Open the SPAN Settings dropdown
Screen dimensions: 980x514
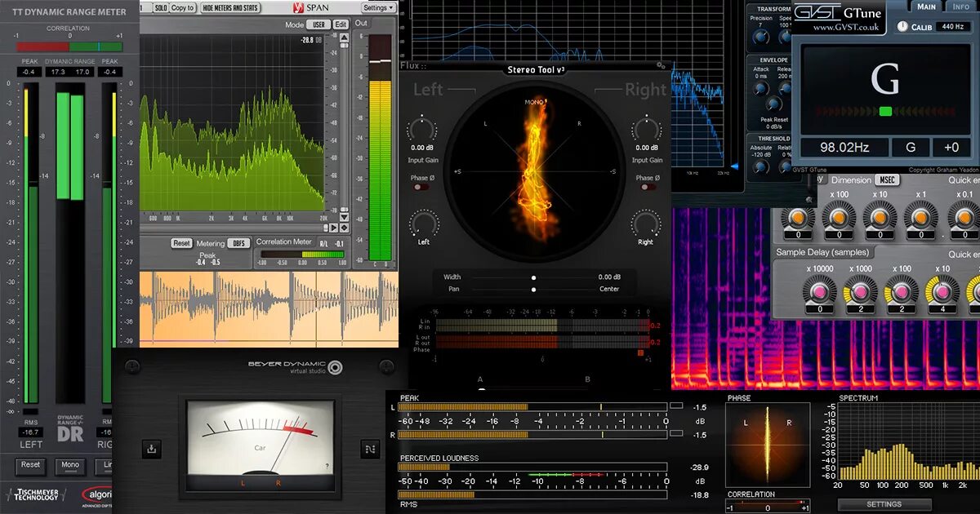coord(378,7)
